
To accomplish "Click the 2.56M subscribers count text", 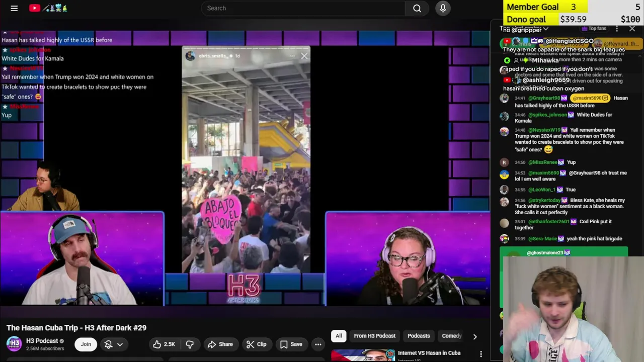I will 45,348.
